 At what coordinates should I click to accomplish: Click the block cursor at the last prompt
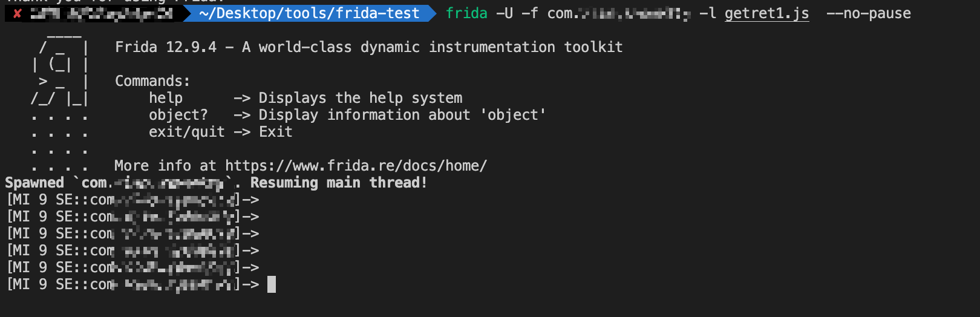(272, 284)
